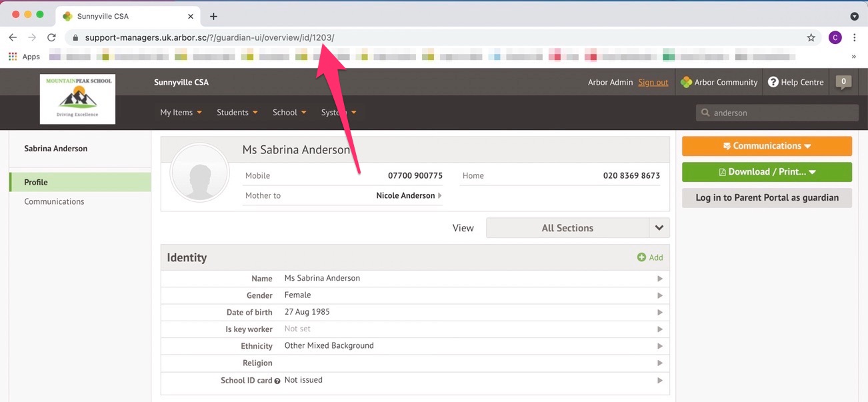Expand the Religion row arrow
Viewport: 868px width, 402px height.
tap(660, 363)
